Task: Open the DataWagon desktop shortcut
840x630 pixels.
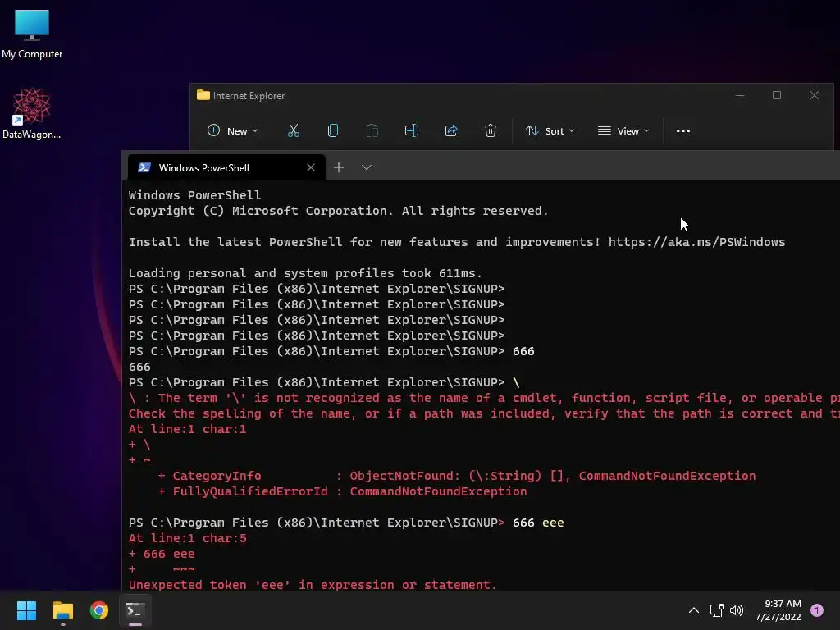Action: 31,113
